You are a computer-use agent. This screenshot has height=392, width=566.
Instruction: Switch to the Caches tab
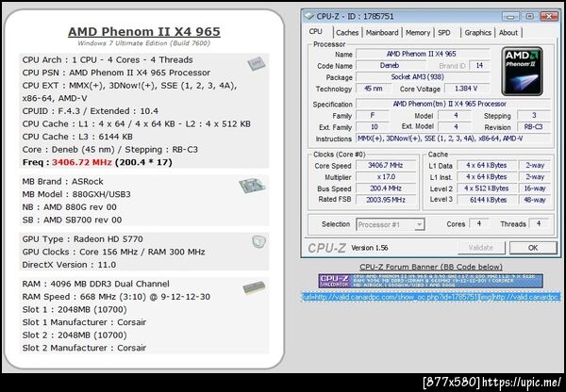tap(347, 32)
